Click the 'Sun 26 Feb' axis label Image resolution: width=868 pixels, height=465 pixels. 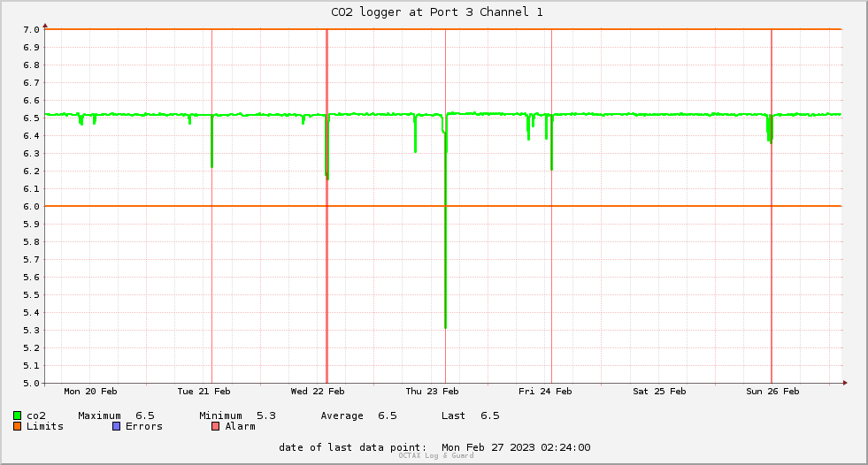(x=772, y=391)
